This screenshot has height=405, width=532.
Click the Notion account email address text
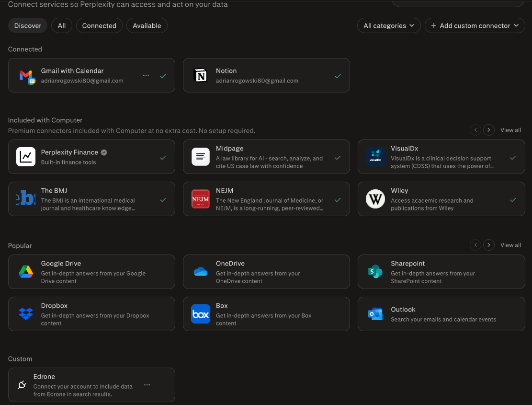coord(257,81)
